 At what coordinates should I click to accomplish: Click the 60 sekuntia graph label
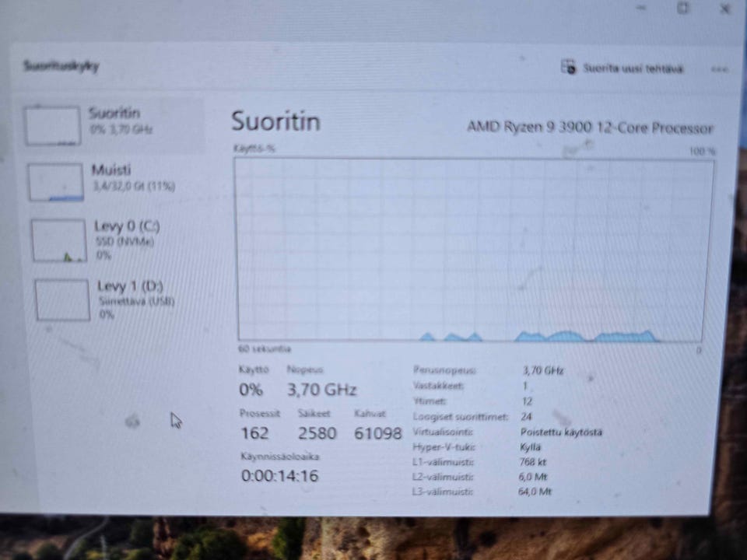(265, 349)
